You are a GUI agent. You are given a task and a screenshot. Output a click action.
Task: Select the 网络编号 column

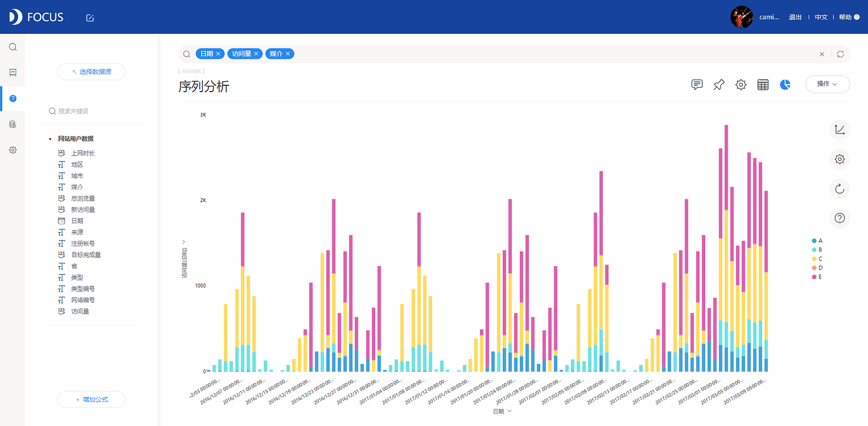83,300
